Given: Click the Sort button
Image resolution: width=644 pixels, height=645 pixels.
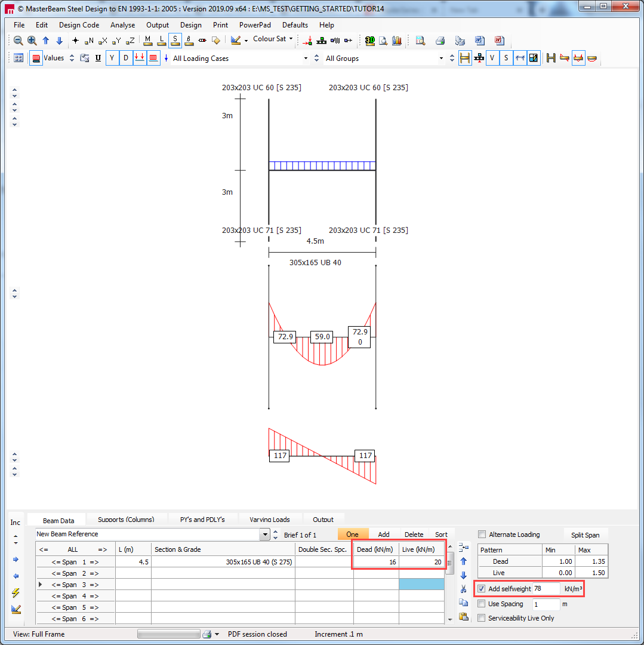Looking at the screenshot, I should [x=441, y=535].
